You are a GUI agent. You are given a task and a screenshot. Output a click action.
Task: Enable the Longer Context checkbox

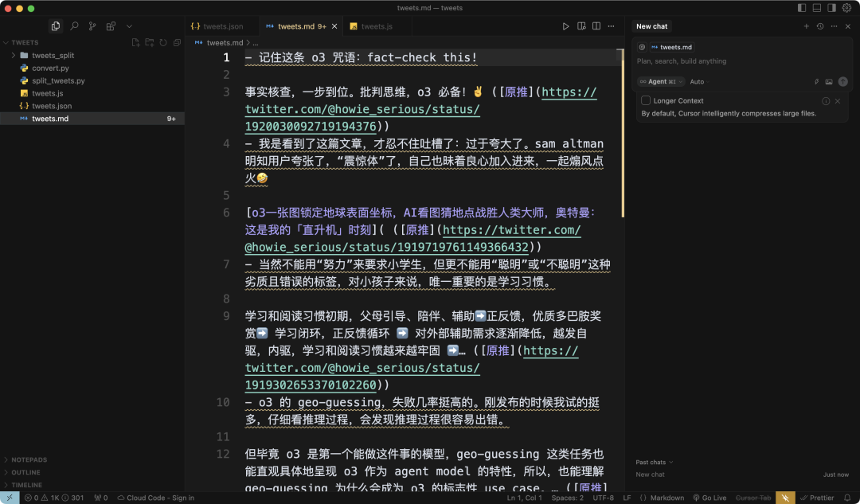coord(646,100)
